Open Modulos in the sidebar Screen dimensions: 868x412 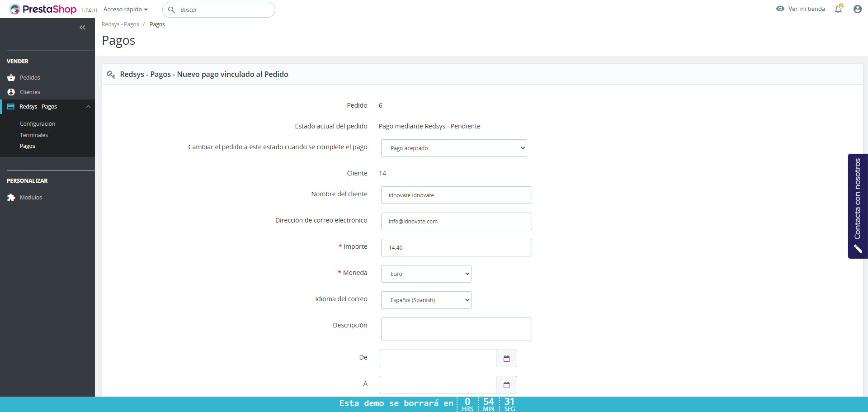tap(31, 197)
